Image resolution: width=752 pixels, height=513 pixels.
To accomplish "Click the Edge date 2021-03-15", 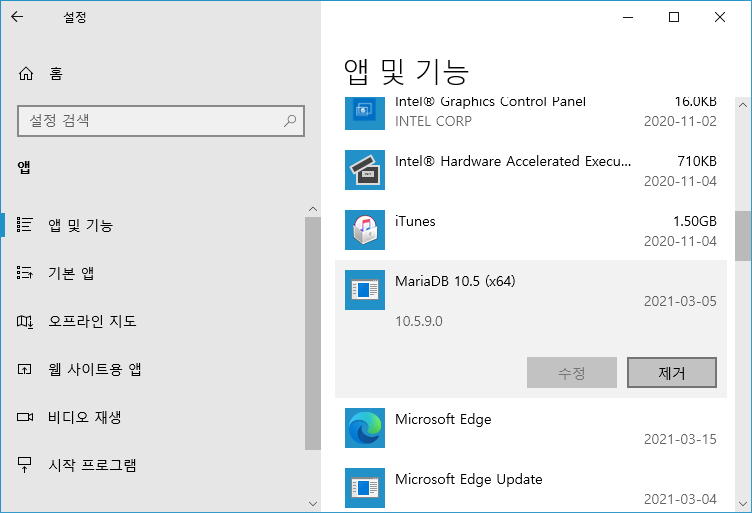I will (680, 439).
